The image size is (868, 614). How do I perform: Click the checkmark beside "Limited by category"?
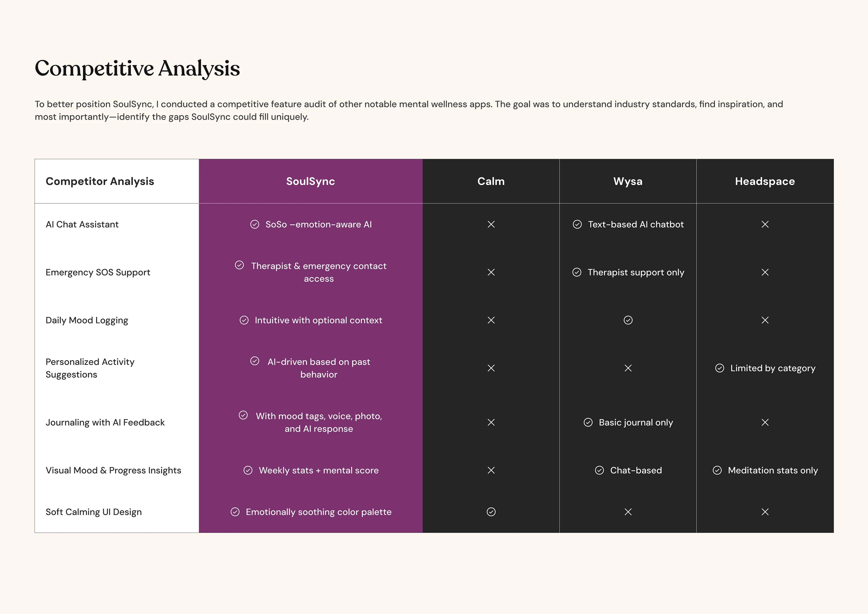(719, 368)
